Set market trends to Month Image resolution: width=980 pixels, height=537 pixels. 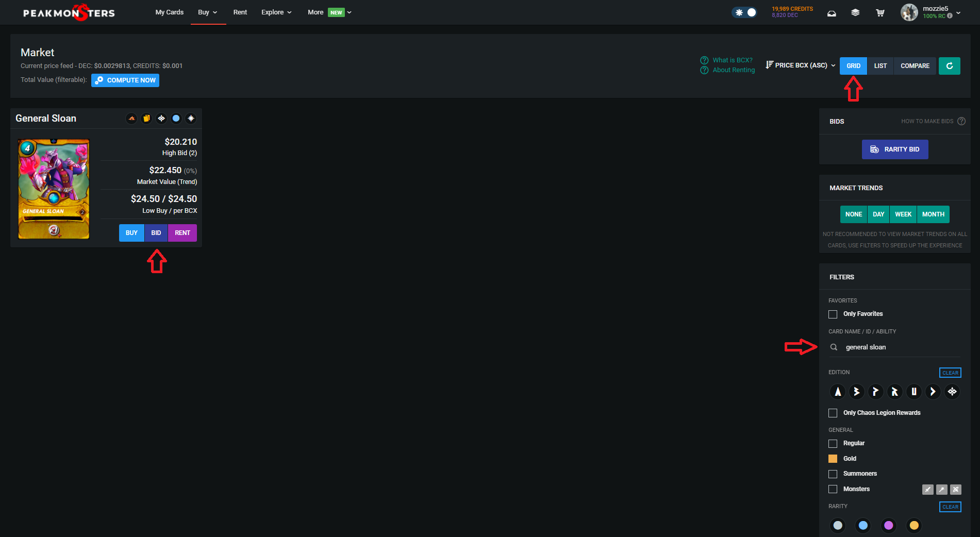(933, 214)
